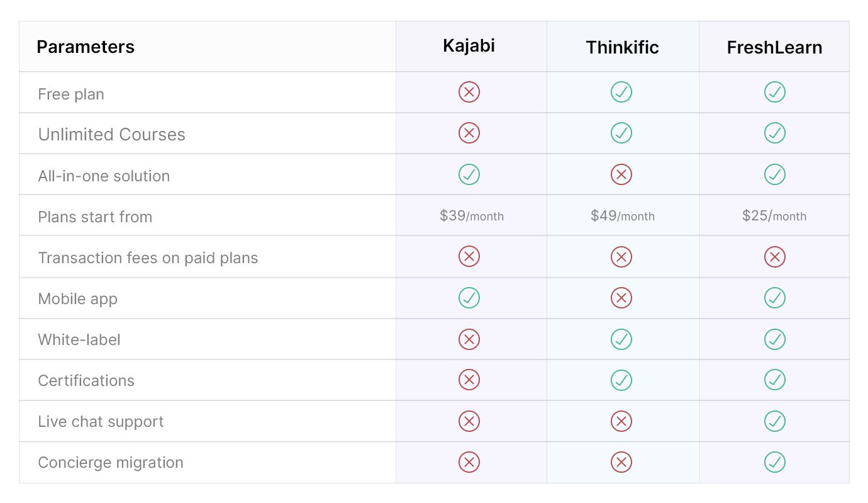This screenshot has height=503, width=868.
Task: Click the Live chat support row label
Action: point(101,422)
